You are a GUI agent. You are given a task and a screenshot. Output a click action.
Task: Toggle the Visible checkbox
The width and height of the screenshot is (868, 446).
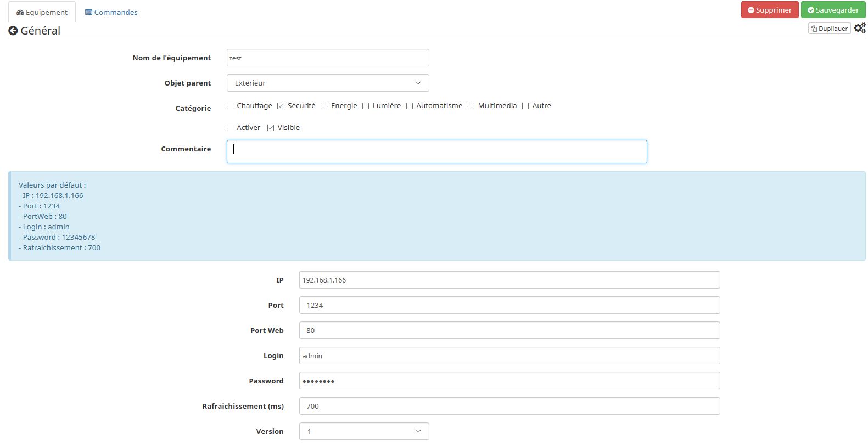point(271,128)
